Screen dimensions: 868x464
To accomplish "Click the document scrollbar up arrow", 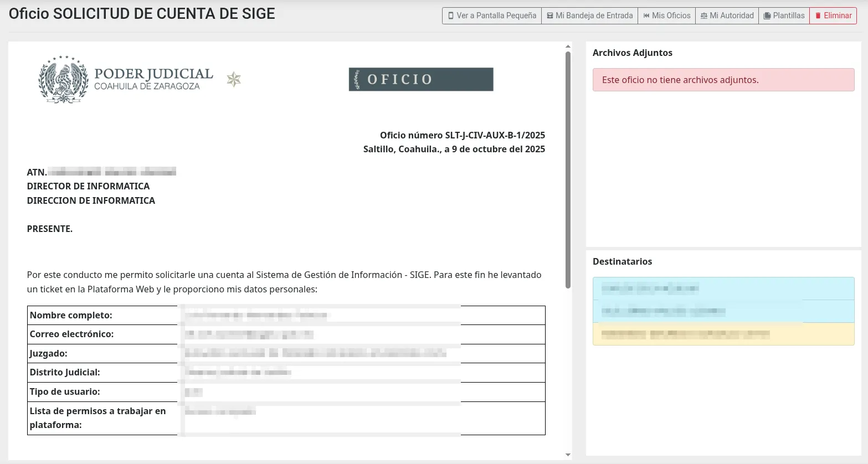I will tap(568, 47).
